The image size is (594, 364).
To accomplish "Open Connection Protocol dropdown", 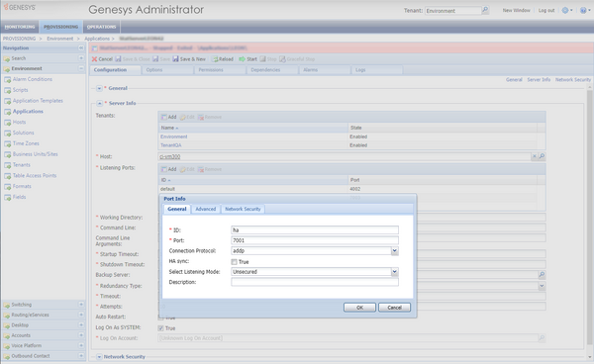I will 394,251.
